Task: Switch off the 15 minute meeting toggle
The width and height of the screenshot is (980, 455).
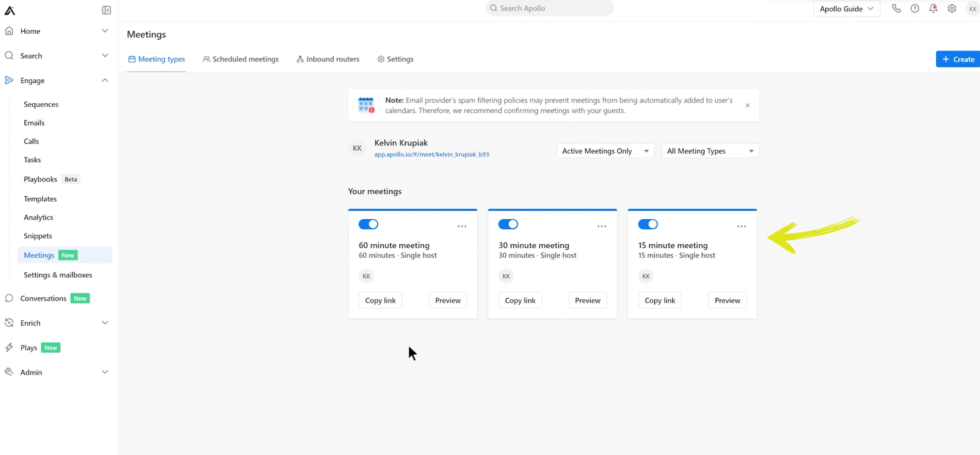Action: point(648,224)
